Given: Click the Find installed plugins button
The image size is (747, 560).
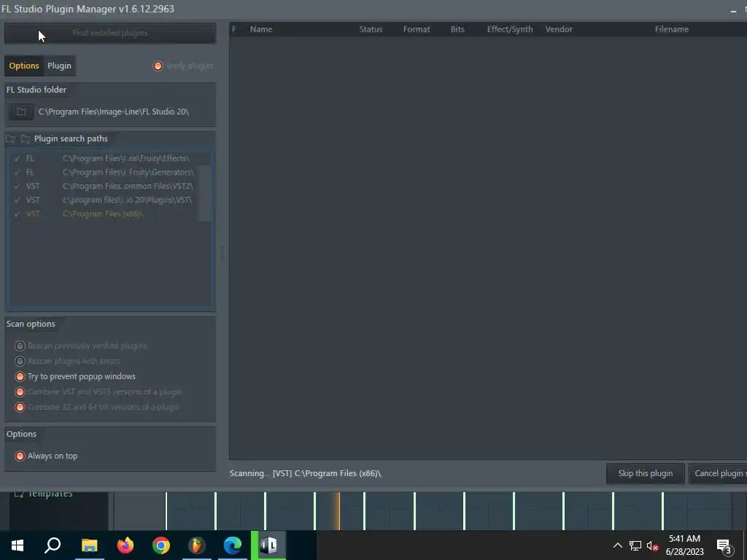Looking at the screenshot, I should click(110, 33).
